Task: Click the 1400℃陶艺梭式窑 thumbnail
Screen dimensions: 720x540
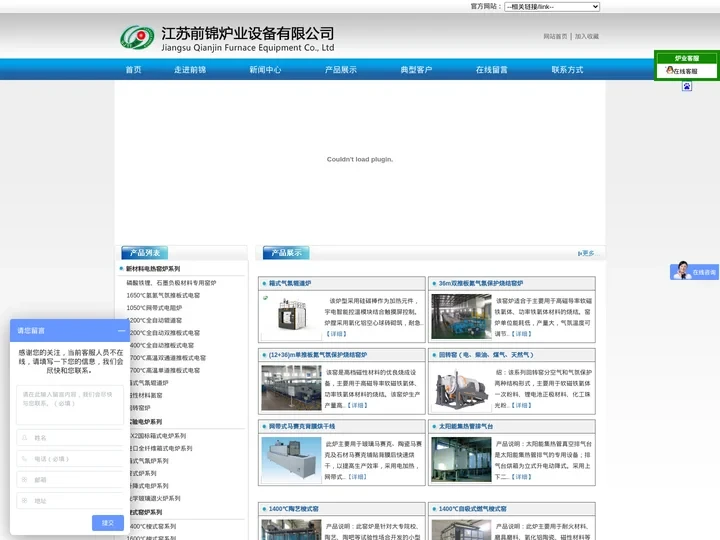Action: [x=291, y=530]
